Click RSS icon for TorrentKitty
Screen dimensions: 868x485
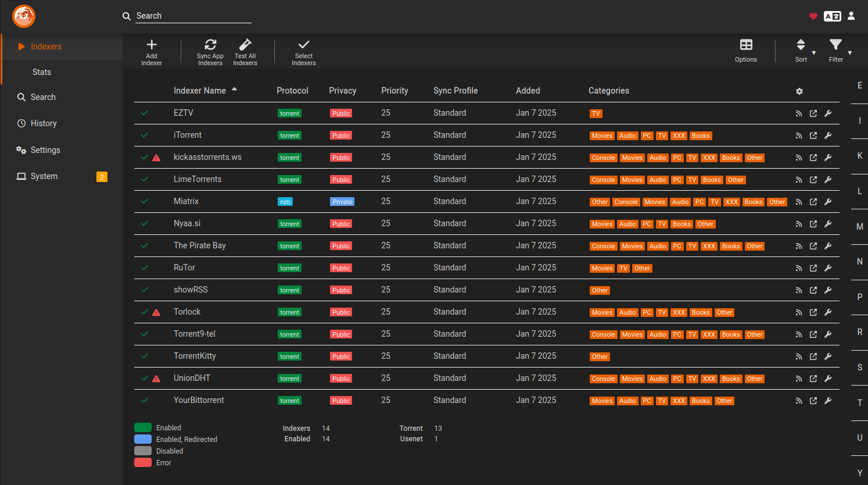click(x=799, y=356)
